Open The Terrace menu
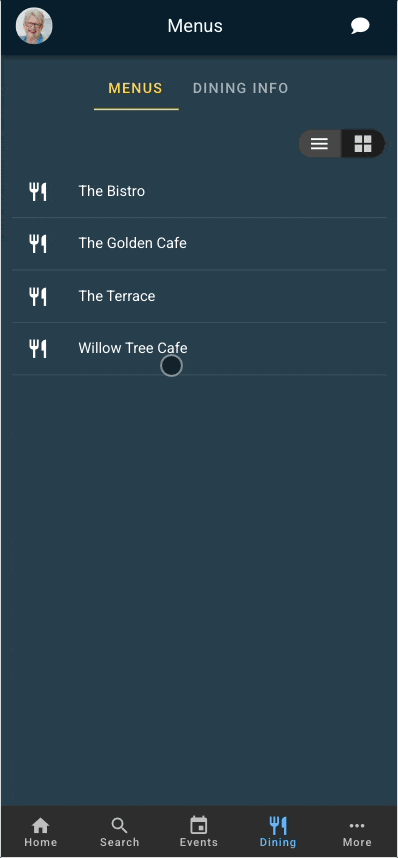Viewport: 398px width, 858px height. (x=199, y=296)
